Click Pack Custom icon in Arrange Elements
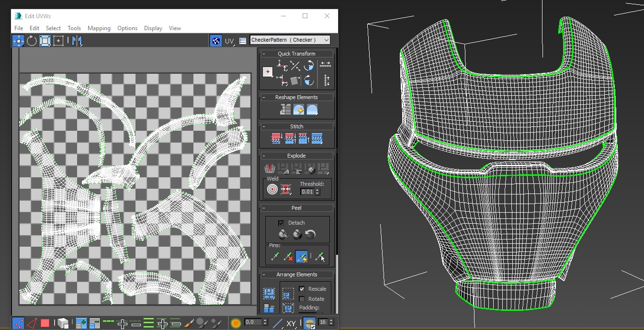 pyautogui.click(x=269, y=293)
